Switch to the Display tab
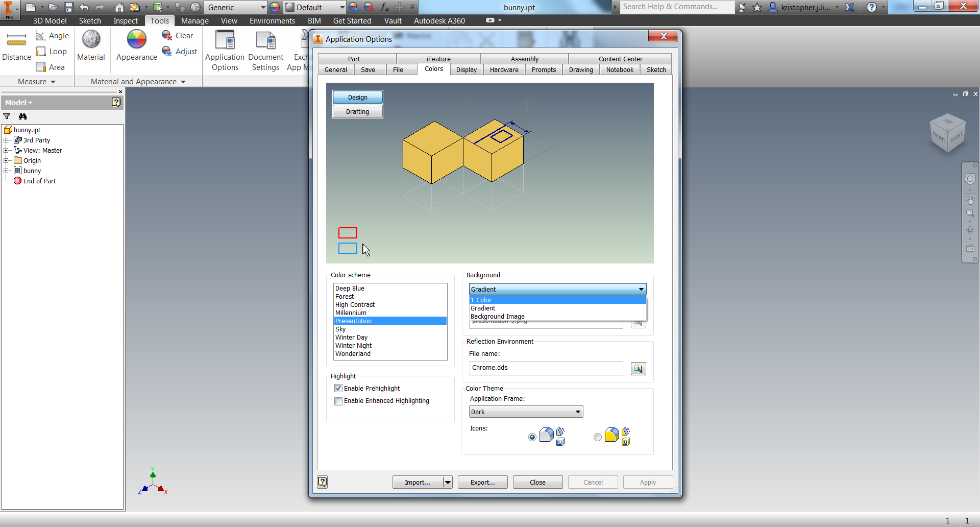980x527 pixels. [x=466, y=69]
